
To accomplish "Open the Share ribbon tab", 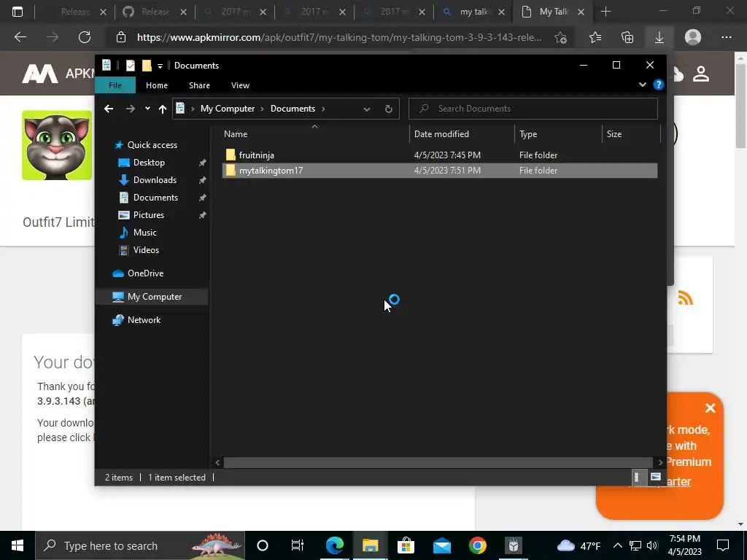I will [x=199, y=85].
